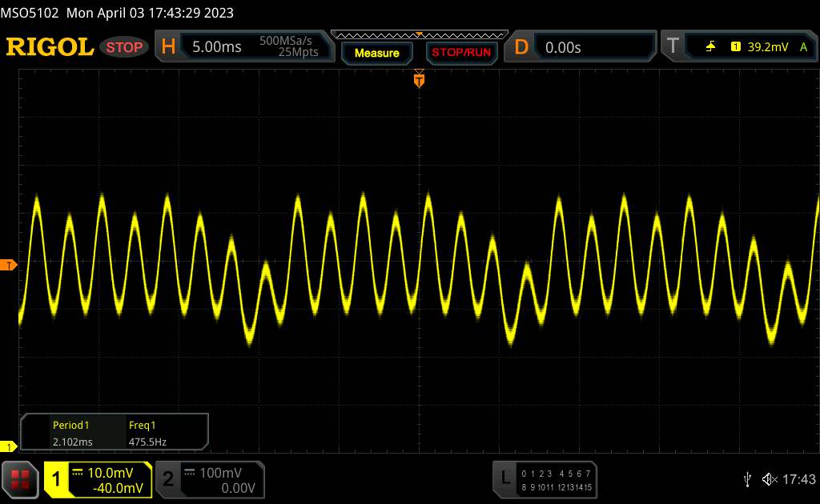Click the red STOP status indicator
The image size is (820, 504).
coord(125,47)
